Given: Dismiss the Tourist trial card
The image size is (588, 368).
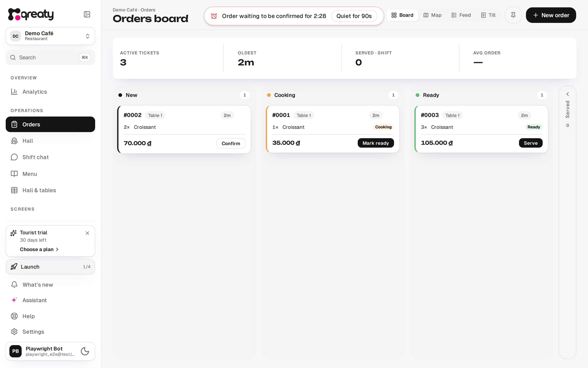Looking at the screenshot, I should (x=87, y=233).
